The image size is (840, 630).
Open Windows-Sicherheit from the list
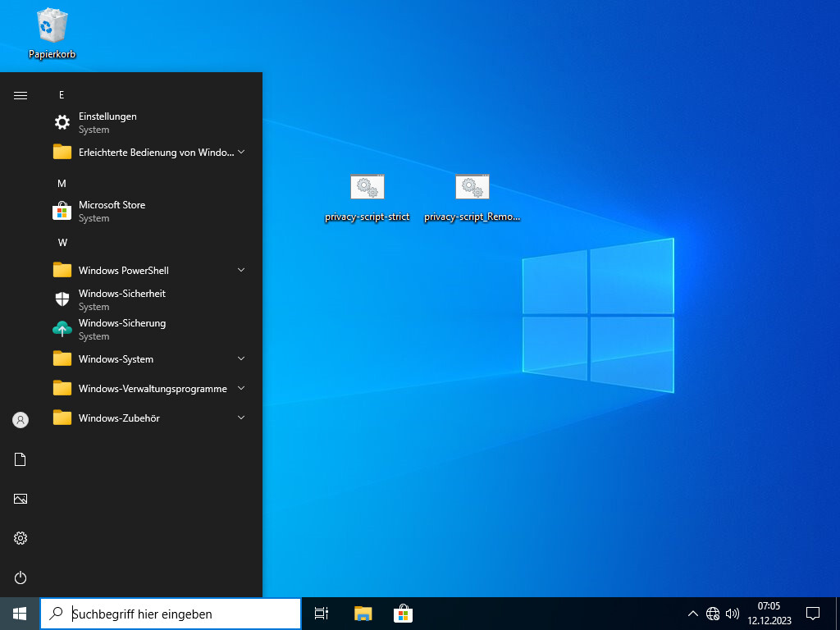(150, 299)
